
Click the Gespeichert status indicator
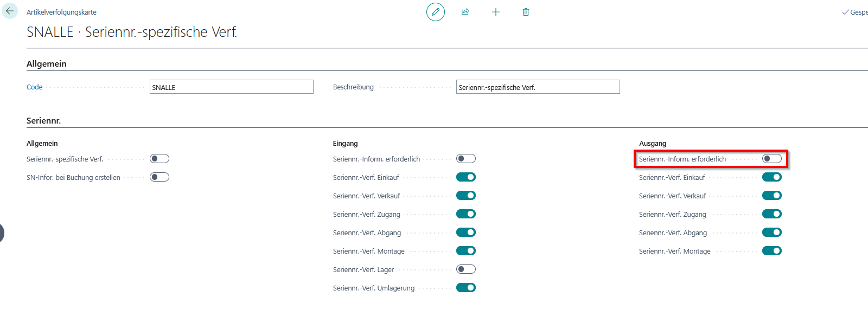(856, 12)
